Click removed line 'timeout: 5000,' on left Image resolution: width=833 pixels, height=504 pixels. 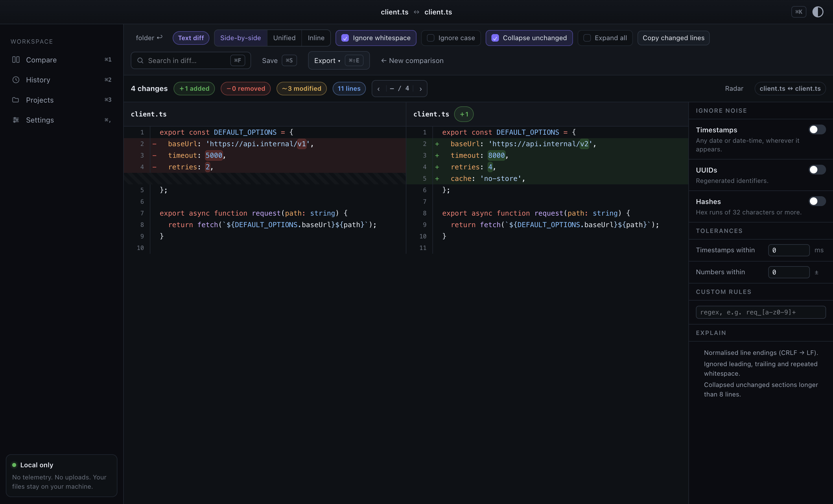265,155
